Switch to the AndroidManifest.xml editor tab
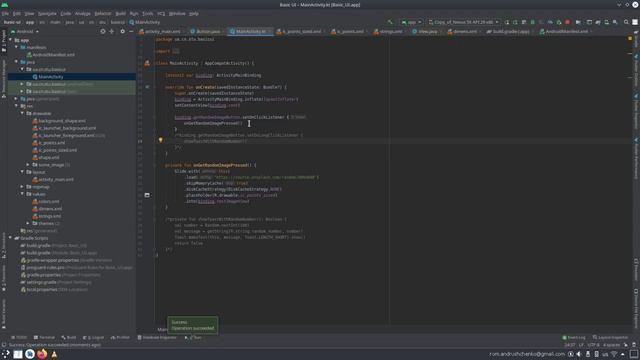The image size is (640, 360). [565, 31]
